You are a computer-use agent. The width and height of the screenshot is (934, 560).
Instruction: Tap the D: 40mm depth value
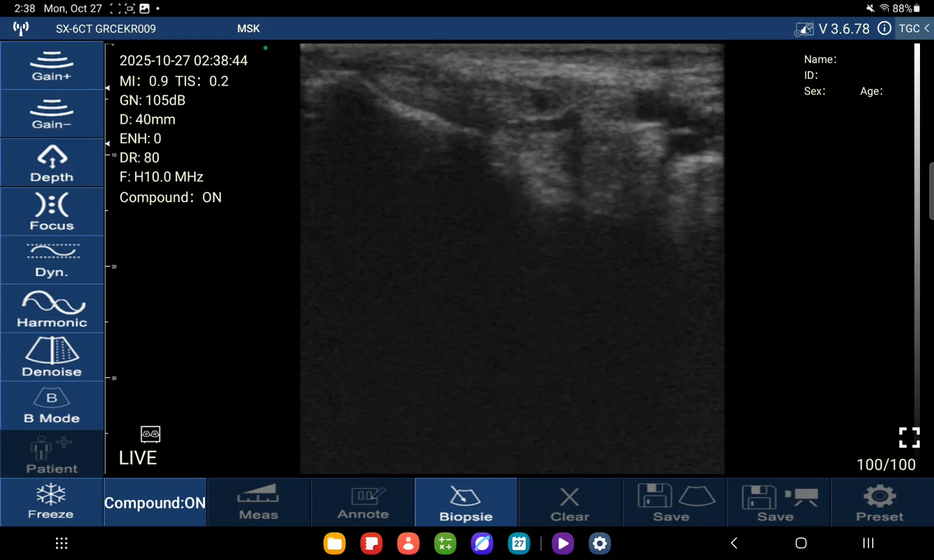click(x=147, y=120)
